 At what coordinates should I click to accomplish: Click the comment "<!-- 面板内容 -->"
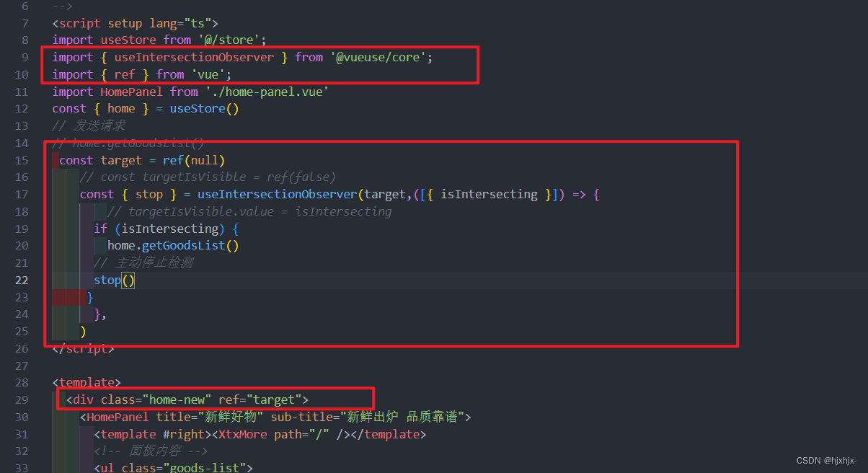click(149, 452)
